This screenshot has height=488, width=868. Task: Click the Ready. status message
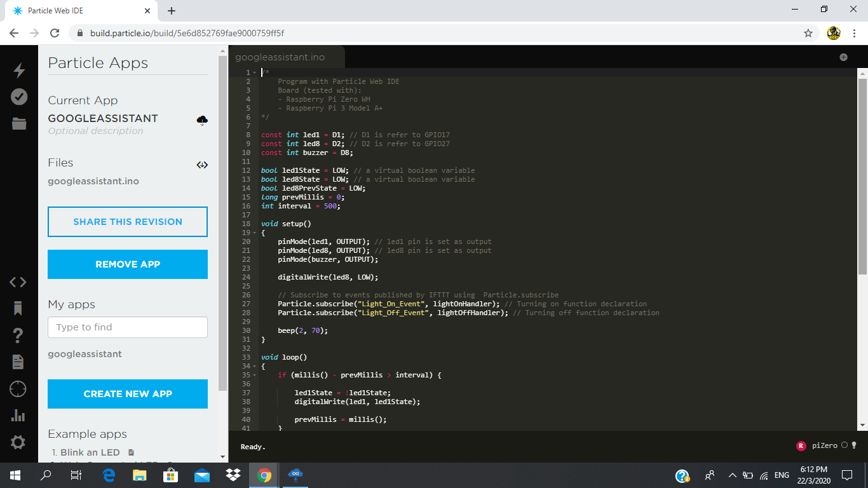[253, 447]
